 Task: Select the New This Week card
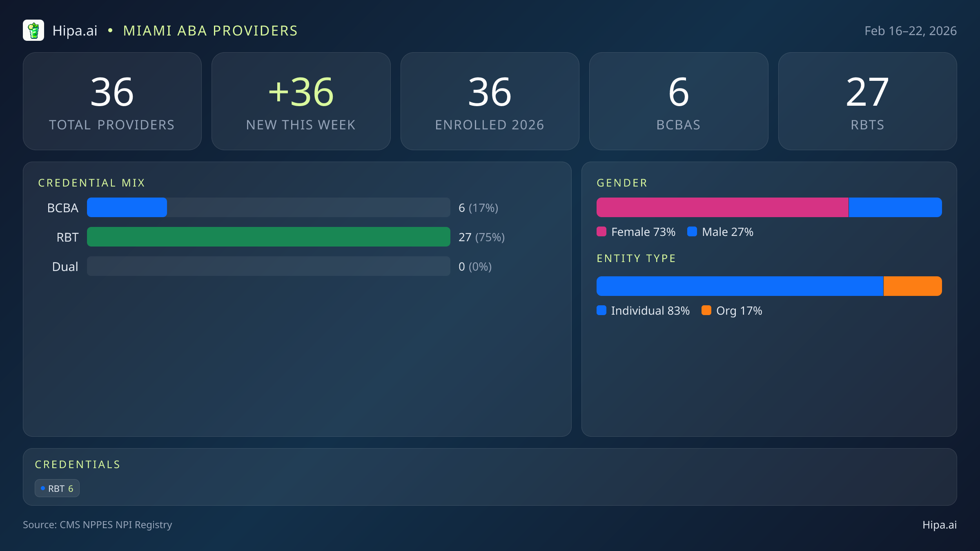tap(301, 101)
